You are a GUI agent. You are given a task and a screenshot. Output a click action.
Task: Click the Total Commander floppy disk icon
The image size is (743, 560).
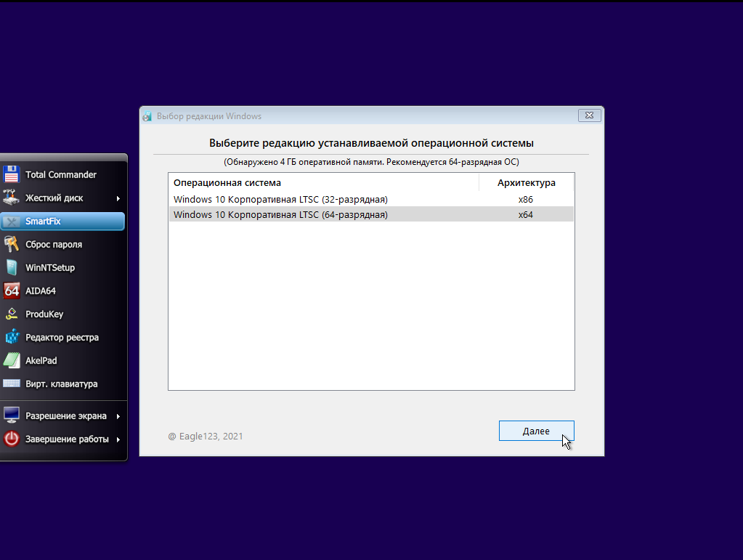click(11, 174)
